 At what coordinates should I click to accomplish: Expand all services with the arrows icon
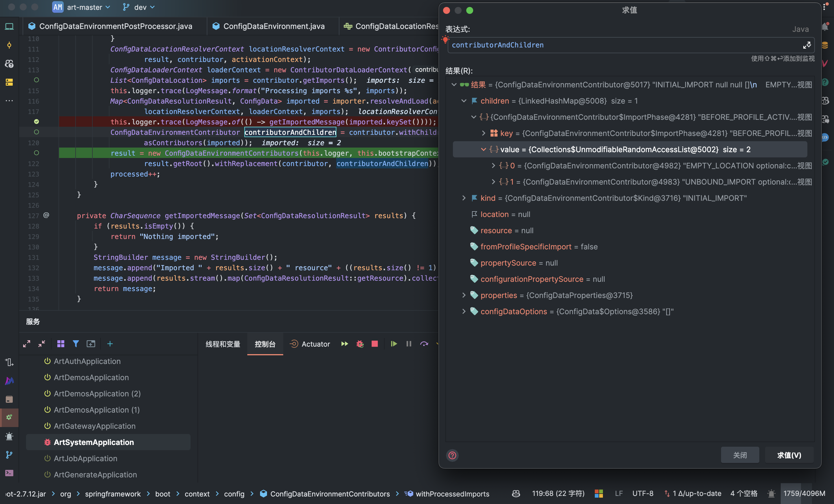[27, 344]
